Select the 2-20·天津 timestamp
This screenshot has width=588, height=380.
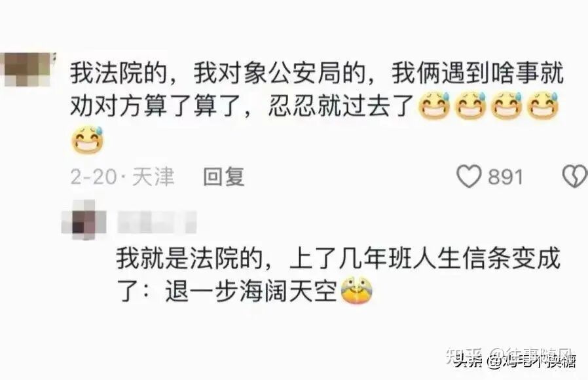tap(122, 176)
